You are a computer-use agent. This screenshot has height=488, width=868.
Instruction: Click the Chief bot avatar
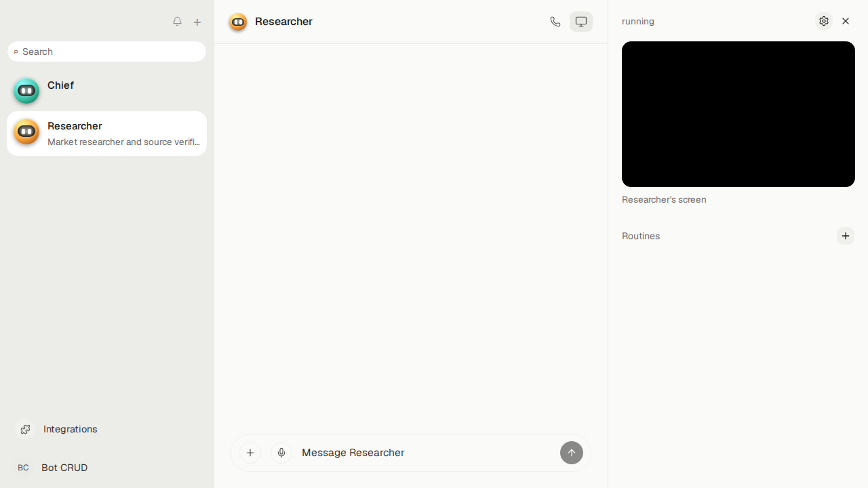[x=26, y=91]
